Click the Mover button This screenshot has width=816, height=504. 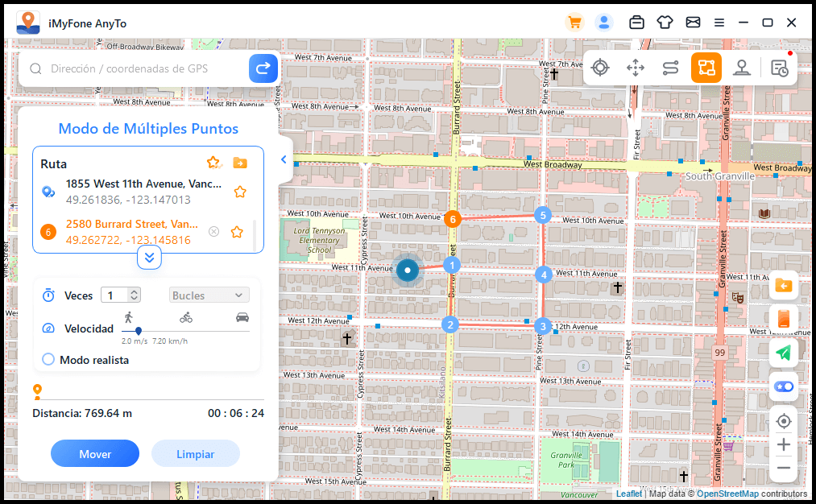tap(94, 453)
